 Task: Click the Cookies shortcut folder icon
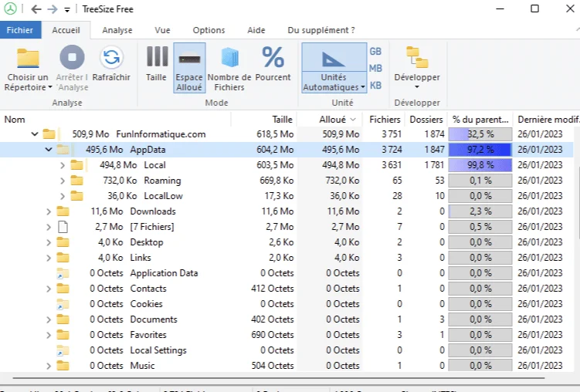pos(63,304)
